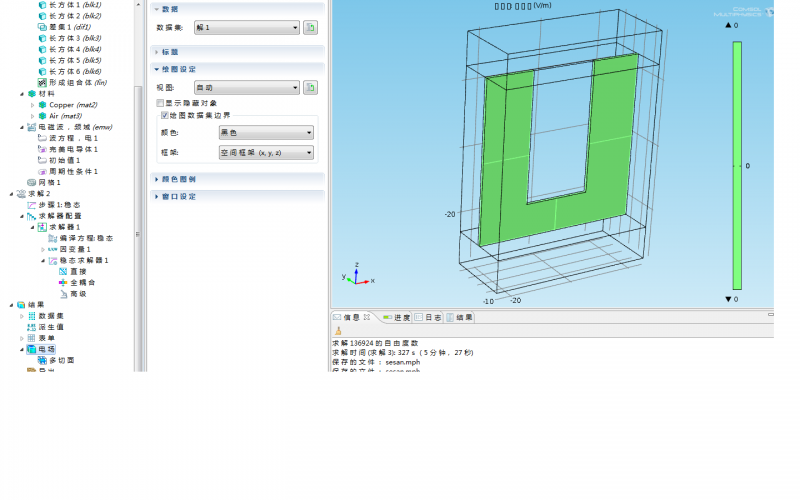Open the 颜色 dropdown set to 黑色

266,133
